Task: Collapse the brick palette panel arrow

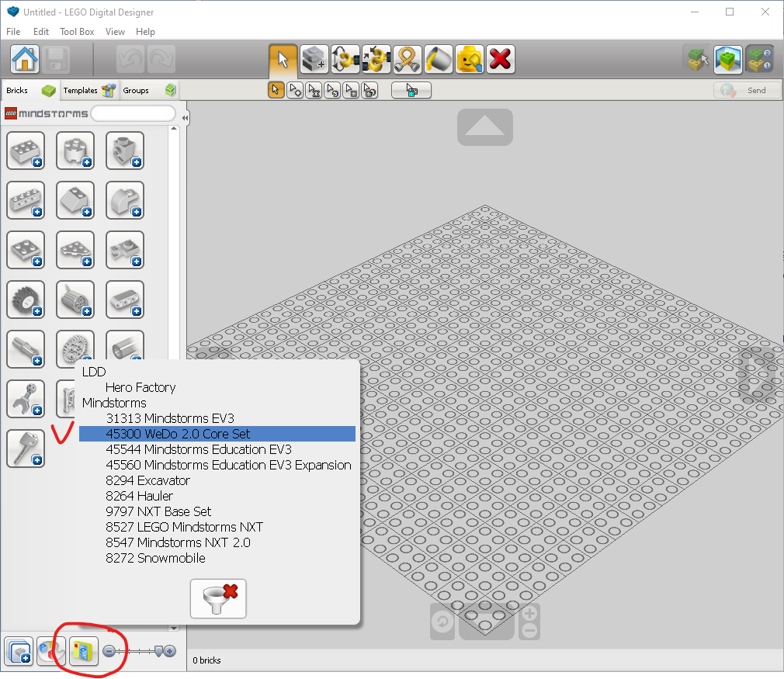Action: click(185, 118)
